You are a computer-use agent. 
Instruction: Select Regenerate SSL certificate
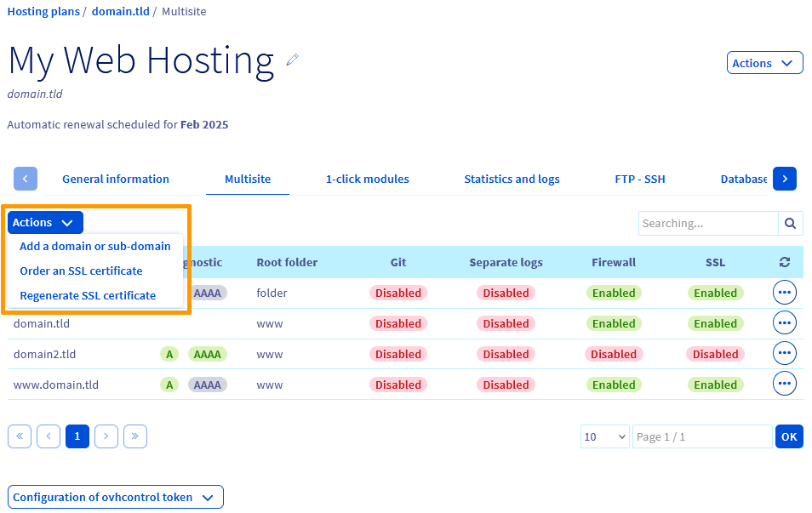(x=88, y=296)
